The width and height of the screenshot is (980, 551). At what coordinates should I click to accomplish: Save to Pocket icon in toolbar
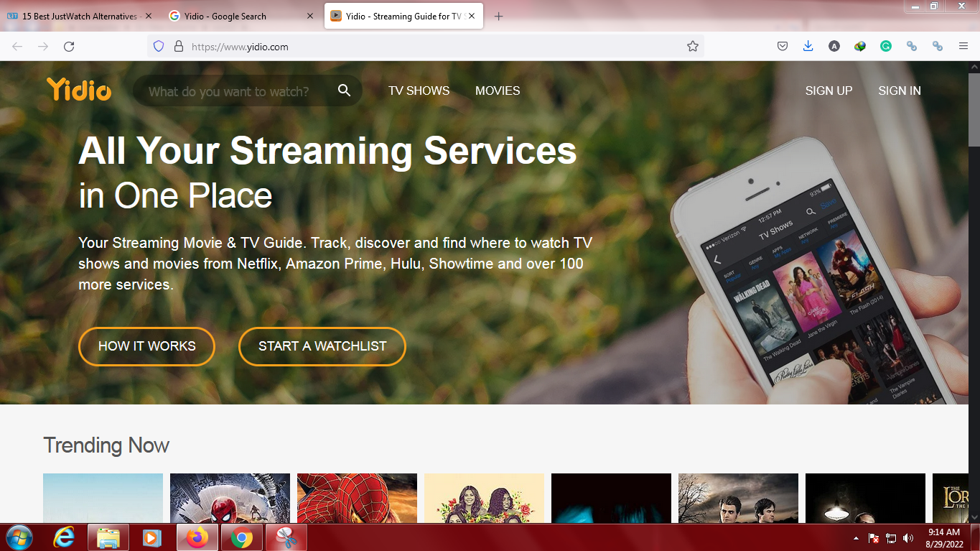point(783,46)
